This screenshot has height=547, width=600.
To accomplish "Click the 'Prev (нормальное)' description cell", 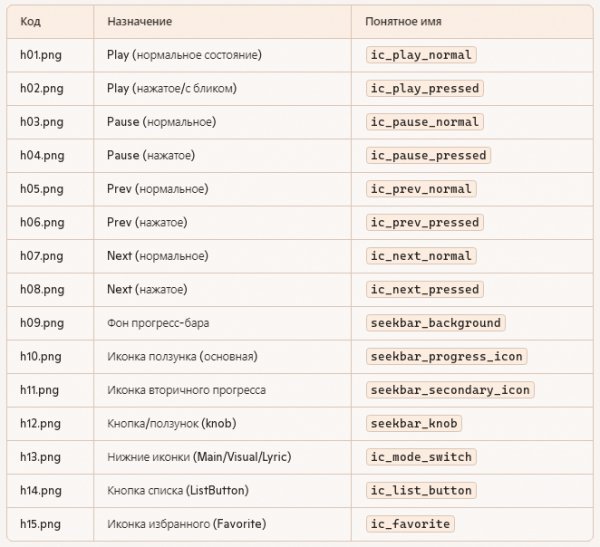I will pos(157,189).
